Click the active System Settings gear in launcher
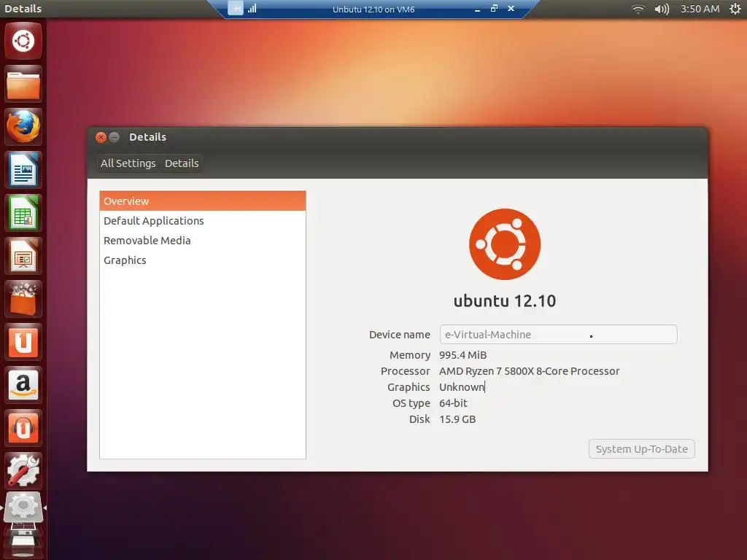The height and width of the screenshot is (560, 747). point(23,507)
